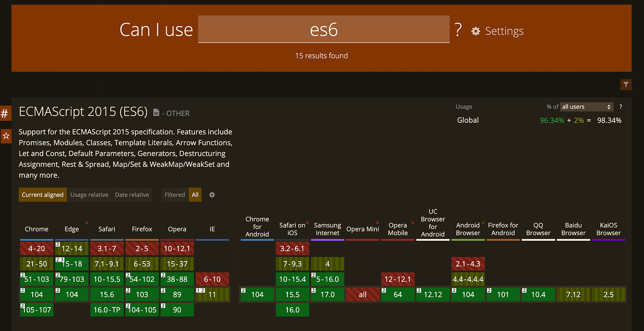Select Chrome 105-107 support cell

point(37,310)
